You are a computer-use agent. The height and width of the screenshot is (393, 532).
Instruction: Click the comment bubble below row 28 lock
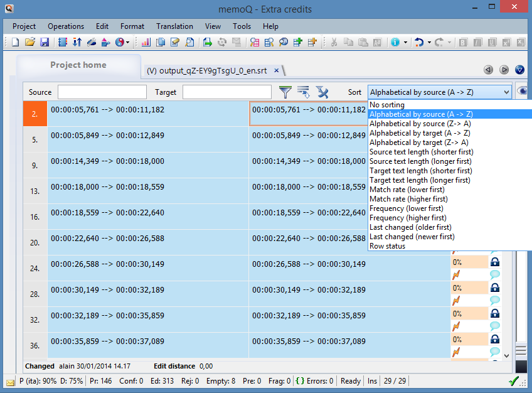click(495, 300)
